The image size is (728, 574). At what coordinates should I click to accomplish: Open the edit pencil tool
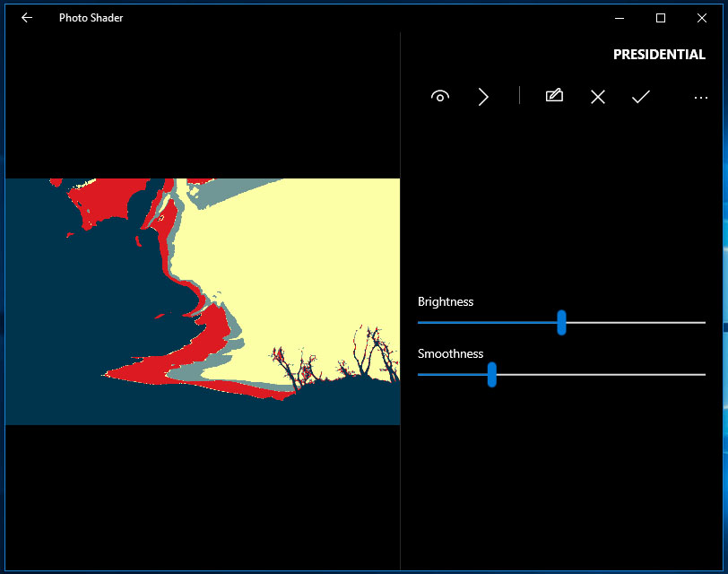[x=554, y=96]
